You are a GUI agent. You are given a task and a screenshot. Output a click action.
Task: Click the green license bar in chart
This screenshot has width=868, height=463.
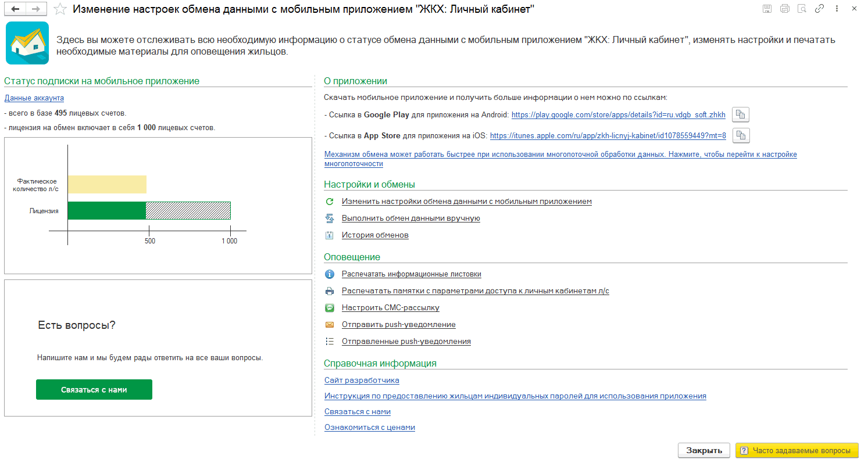tap(107, 210)
